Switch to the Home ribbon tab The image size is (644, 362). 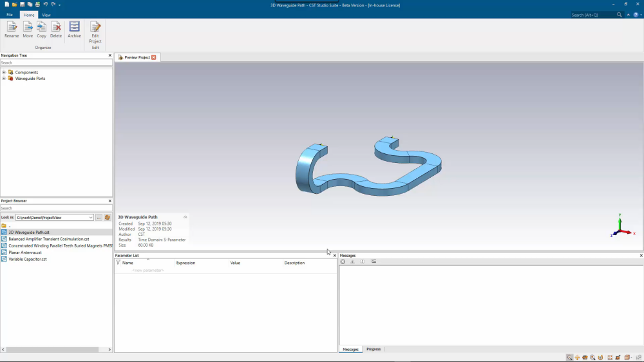[29, 15]
